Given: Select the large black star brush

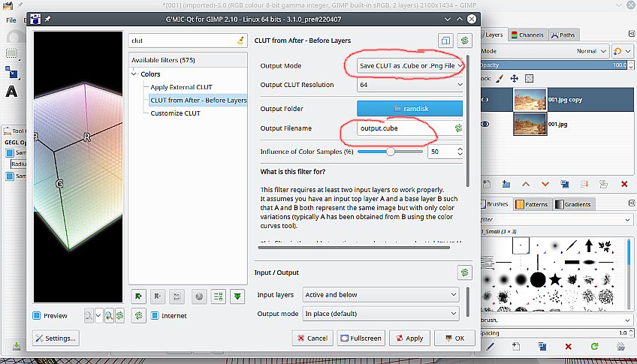Looking at the screenshot, I should click(555, 279).
